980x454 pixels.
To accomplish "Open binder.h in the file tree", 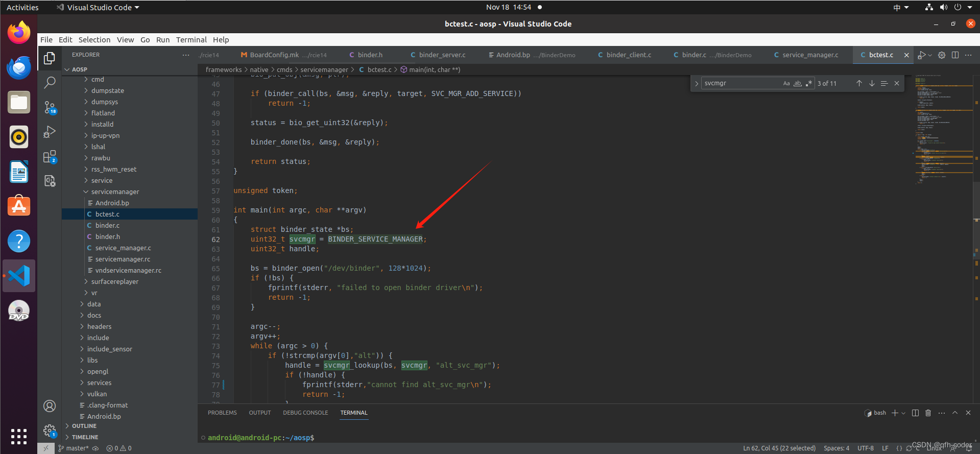I will [x=130, y=237].
